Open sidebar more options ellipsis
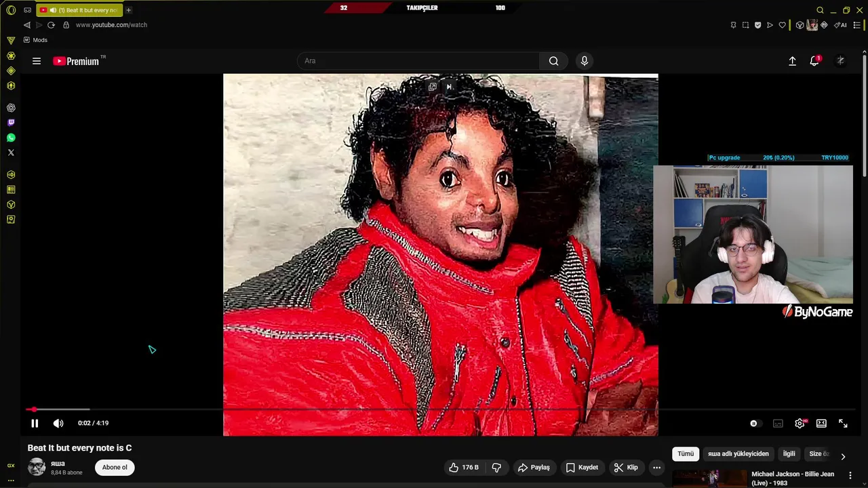 (x=11, y=480)
